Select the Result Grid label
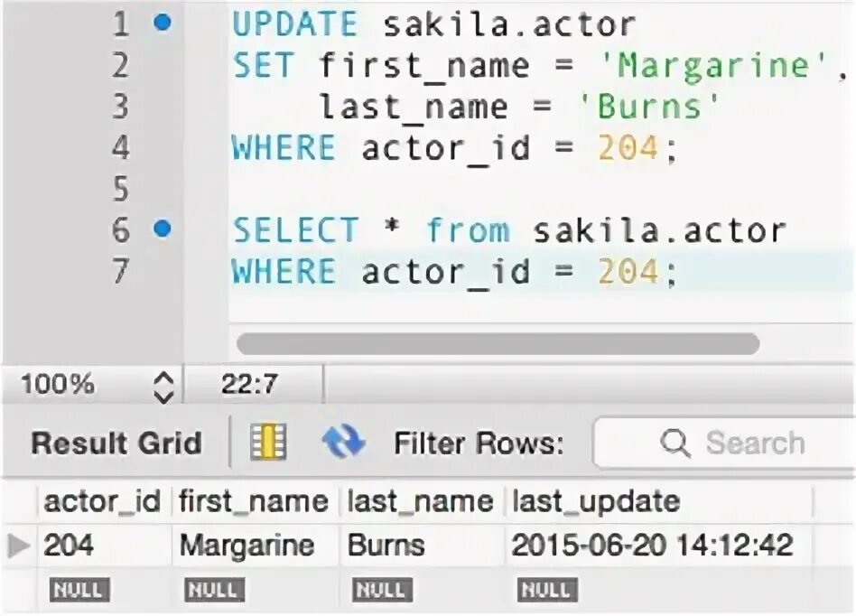856x616 pixels. pos(116,443)
